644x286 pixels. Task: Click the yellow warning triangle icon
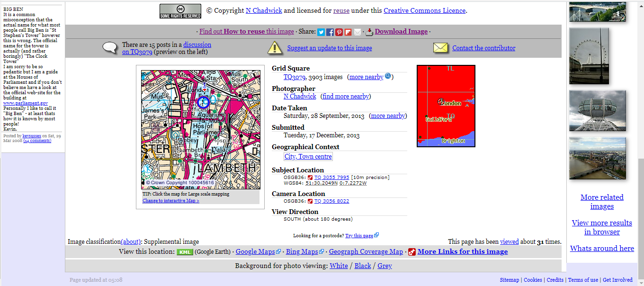(x=275, y=48)
